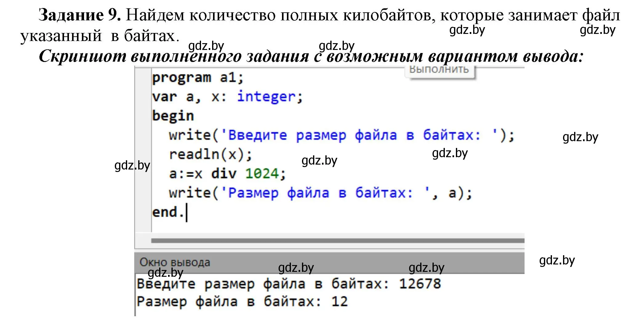The width and height of the screenshot is (644, 323).
Task: Click the code line 'program a1;'
Action: tap(198, 78)
